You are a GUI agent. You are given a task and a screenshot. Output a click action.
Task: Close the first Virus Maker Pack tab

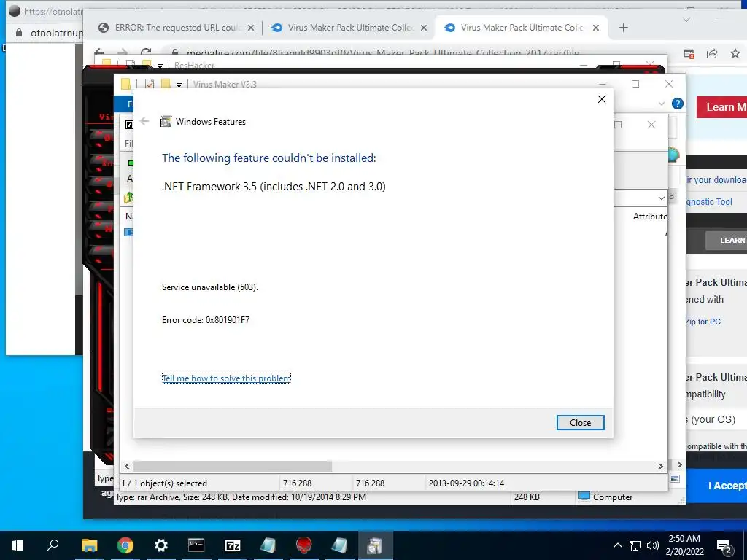click(424, 28)
